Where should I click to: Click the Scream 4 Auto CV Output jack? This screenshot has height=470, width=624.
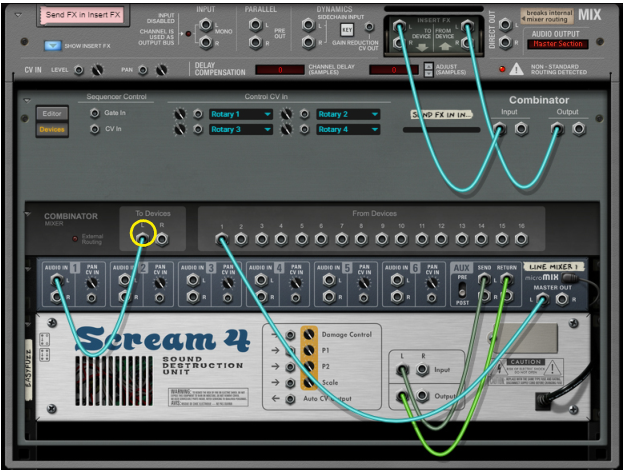[x=291, y=399]
